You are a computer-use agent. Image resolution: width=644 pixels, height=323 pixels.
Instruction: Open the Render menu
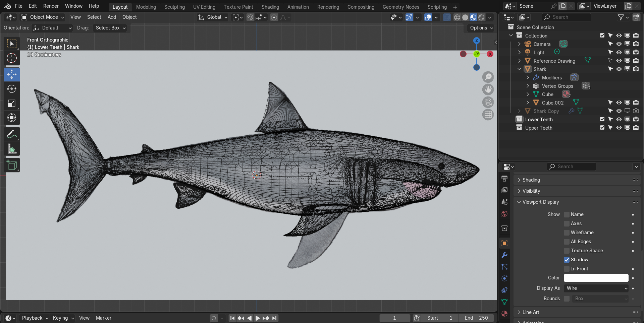pyautogui.click(x=51, y=6)
